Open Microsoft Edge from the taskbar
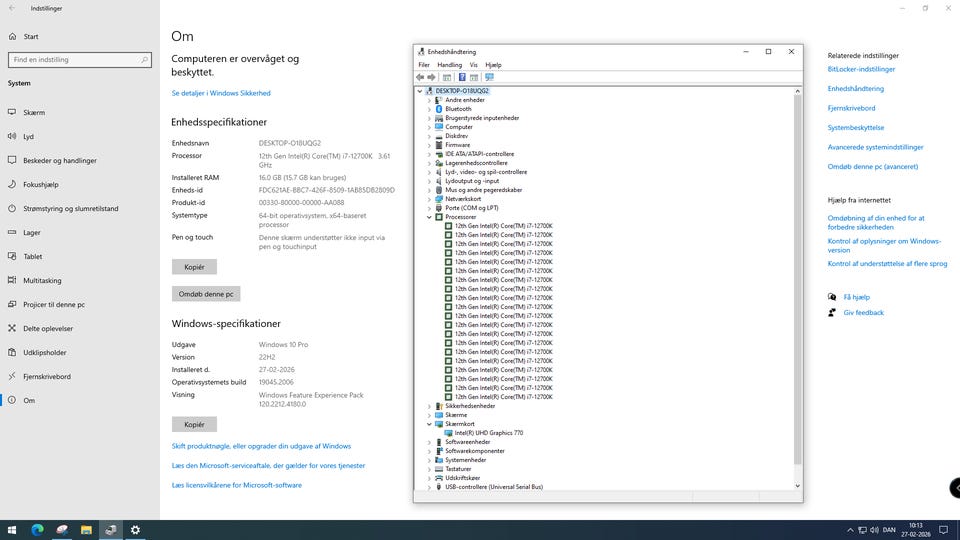The image size is (960, 540). tap(37, 530)
